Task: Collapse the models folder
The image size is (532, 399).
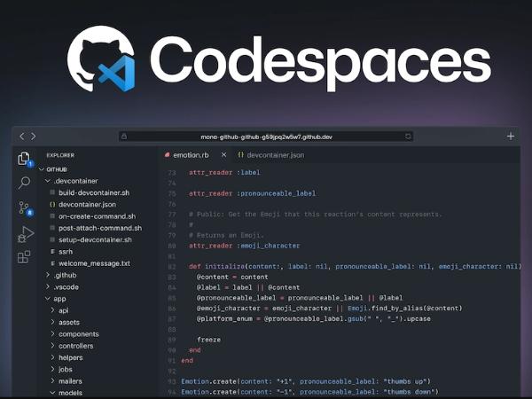Action: coord(66,393)
